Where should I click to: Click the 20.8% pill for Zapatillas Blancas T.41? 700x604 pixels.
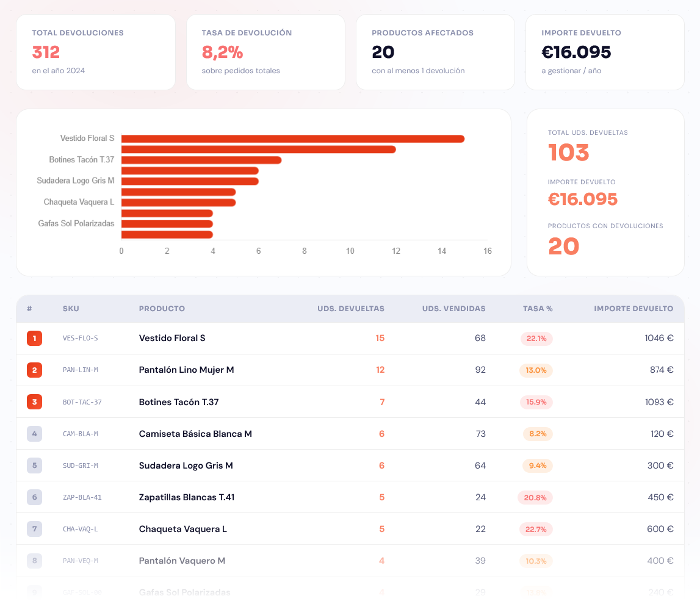pyautogui.click(x=535, y=497)
